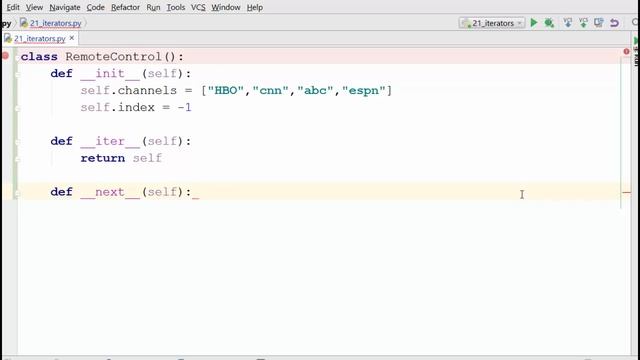This screenshot has height=360, width=640.
Task: Open the VCS menu
Action: [x=198, y=7]
